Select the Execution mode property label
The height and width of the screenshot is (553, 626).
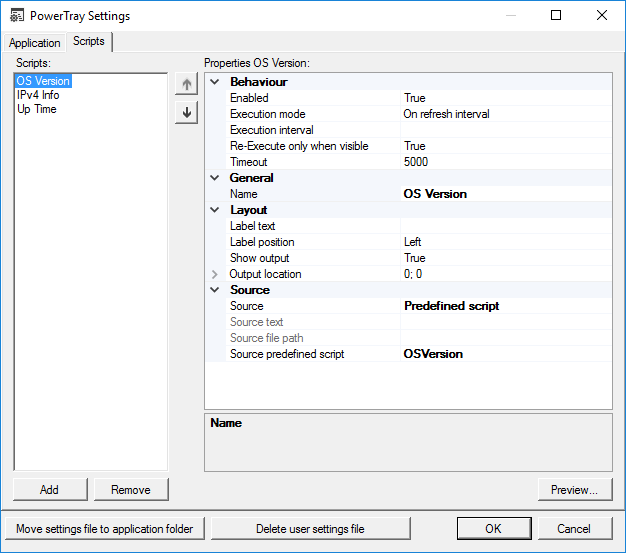(x=267, y=114)
